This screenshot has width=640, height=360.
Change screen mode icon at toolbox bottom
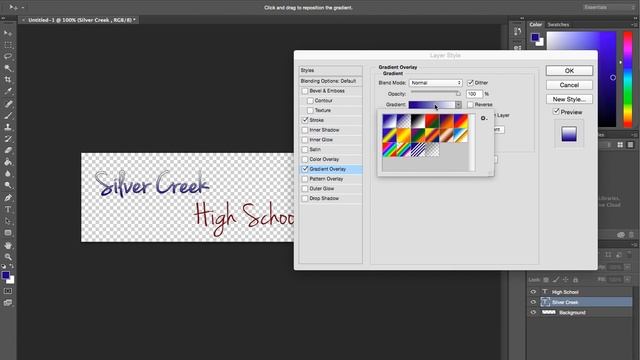8,303
